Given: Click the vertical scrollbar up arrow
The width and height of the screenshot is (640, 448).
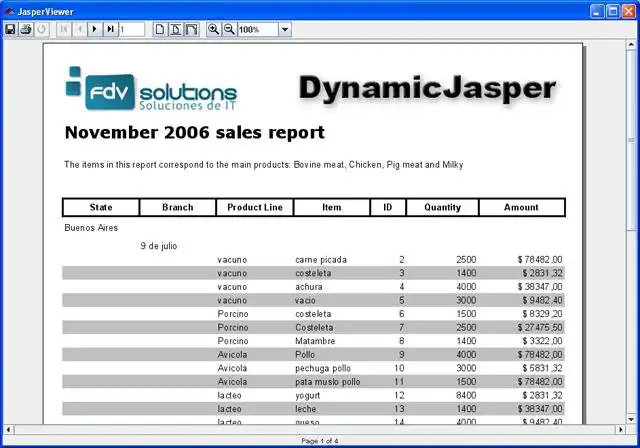Looking at the screenshot, I should (x=631, y=44).
